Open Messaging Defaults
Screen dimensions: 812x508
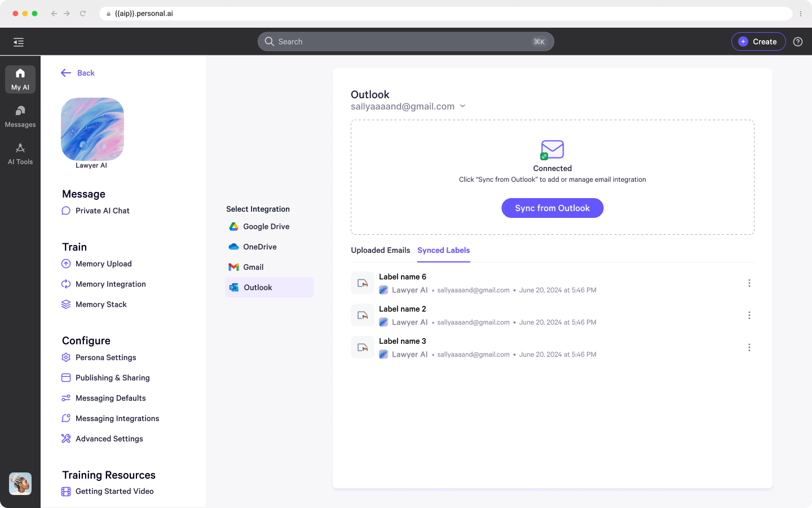coord(104,398)
